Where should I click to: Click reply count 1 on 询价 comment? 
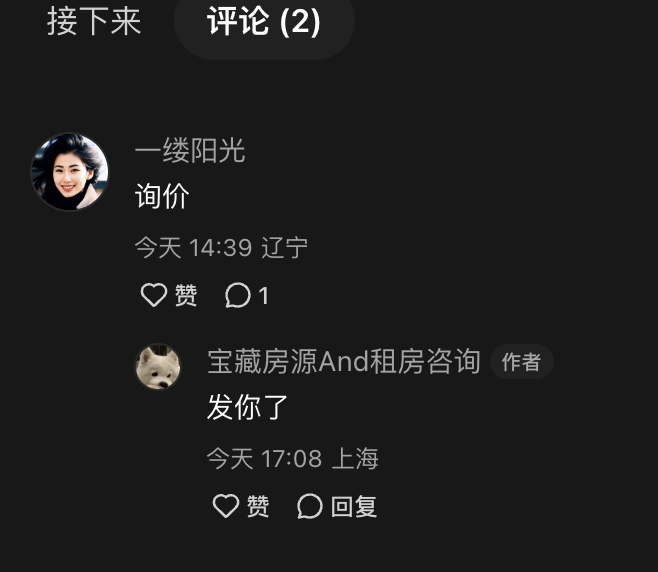coord(264,295)
